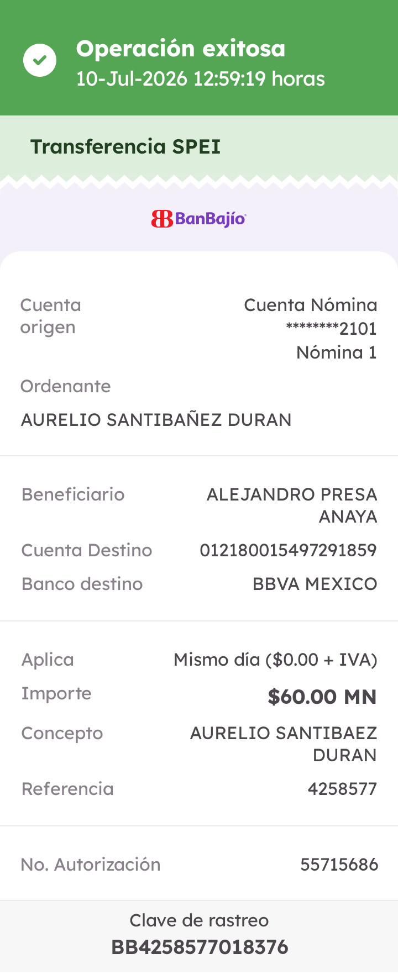This screenshot has width=398, height=980.
Task: Tap the Nómina 1 account alias
Action: [337, 352]
